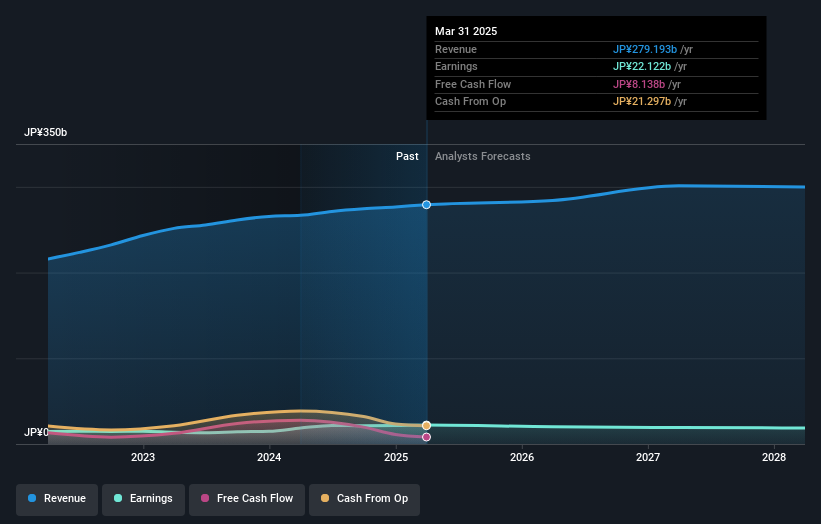Toggle the Revenue legend series

tap(57, 499)
